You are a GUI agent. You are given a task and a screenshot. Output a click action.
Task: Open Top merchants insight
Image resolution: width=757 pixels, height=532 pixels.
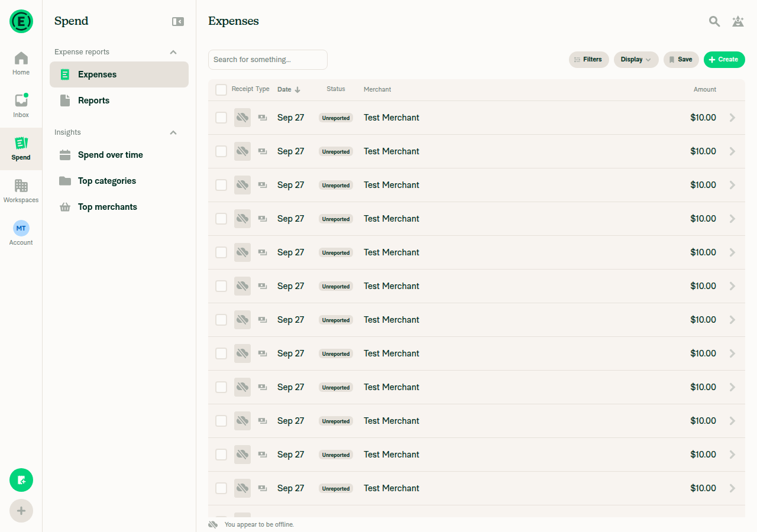click(x=119, y=207)
